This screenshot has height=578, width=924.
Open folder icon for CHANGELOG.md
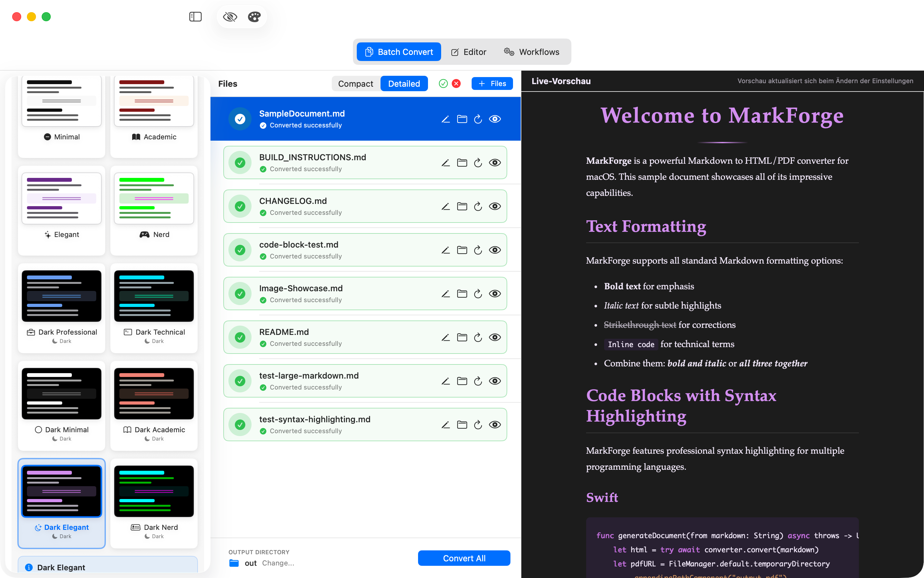pyautogui.click(x=462, y=206)
